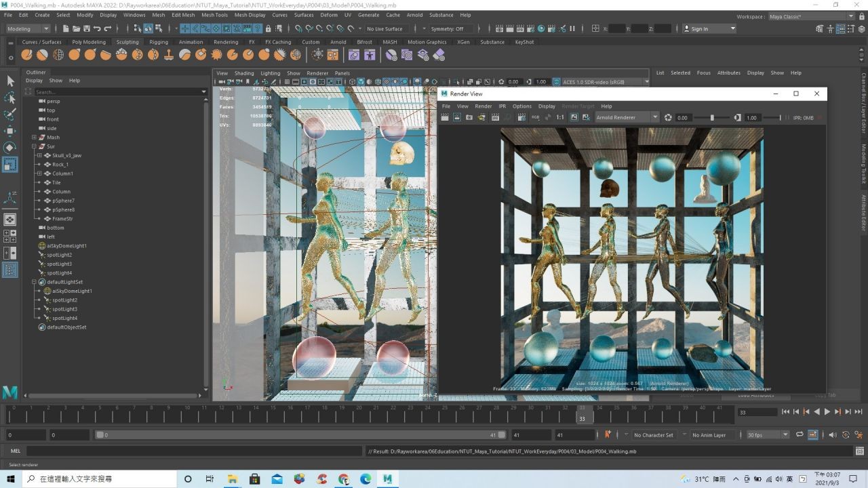Click the keep image snapshot camera icon

click(x=469, y=117)
